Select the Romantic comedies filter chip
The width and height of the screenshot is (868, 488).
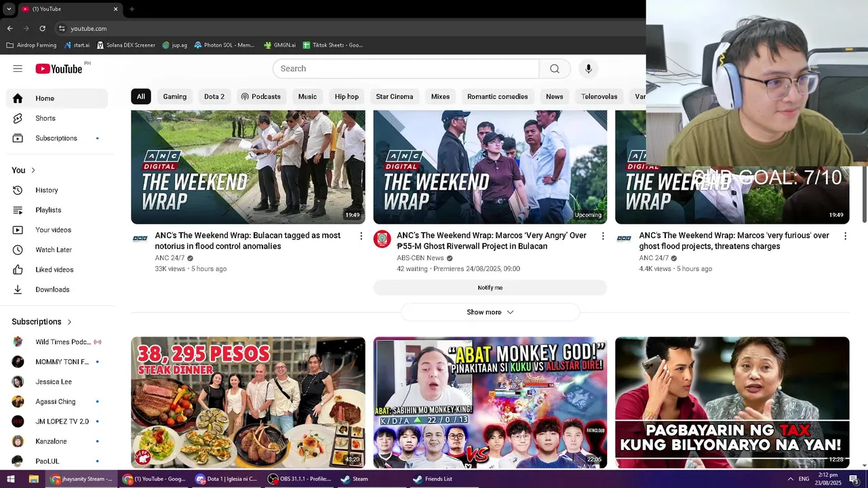pyautogui.click(x=497, y=96)
